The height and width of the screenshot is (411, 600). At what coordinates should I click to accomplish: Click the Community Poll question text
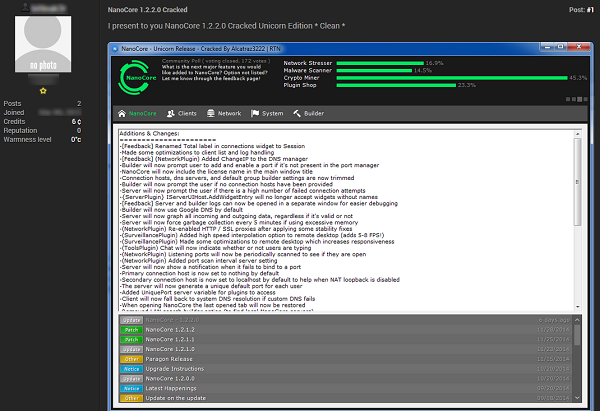[x=214, y=73]
